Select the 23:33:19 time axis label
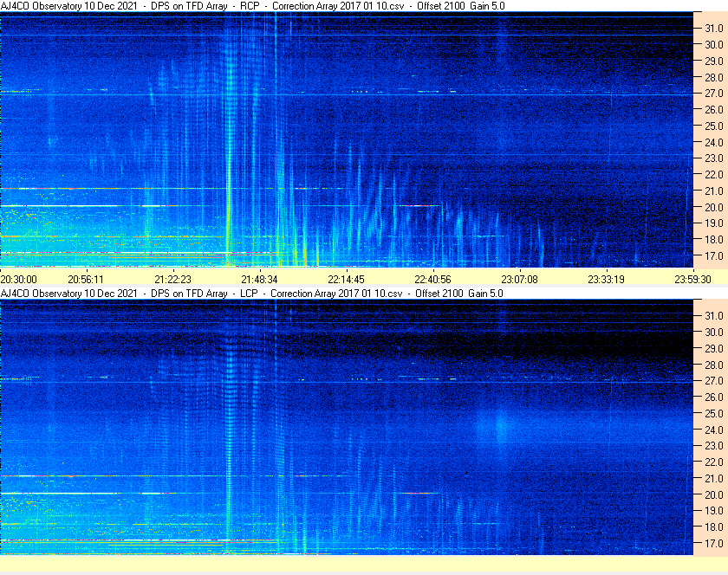 [607, 280]
